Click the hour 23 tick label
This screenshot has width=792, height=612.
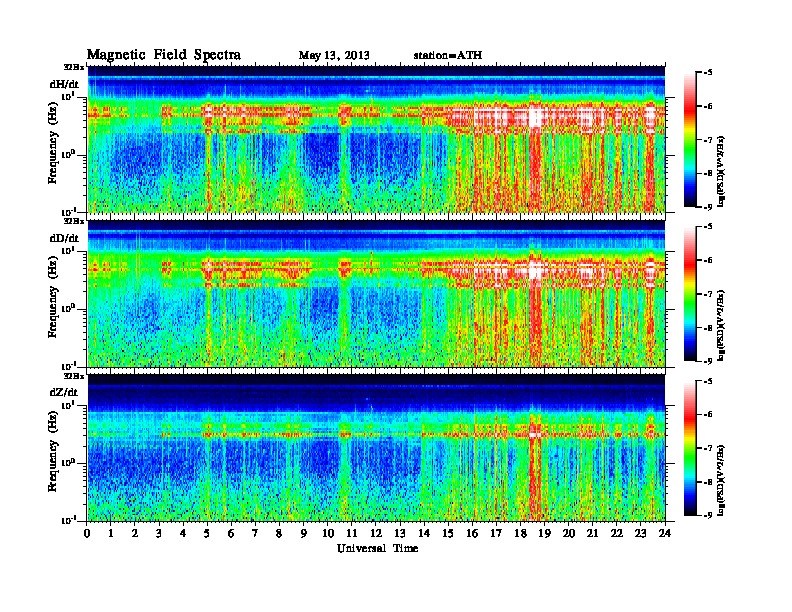tap(641, 533)
